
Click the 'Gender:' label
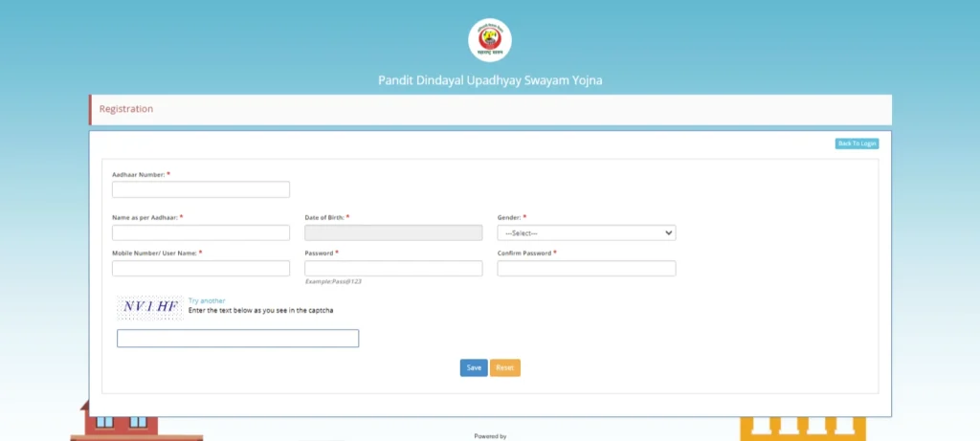point(509,217)
